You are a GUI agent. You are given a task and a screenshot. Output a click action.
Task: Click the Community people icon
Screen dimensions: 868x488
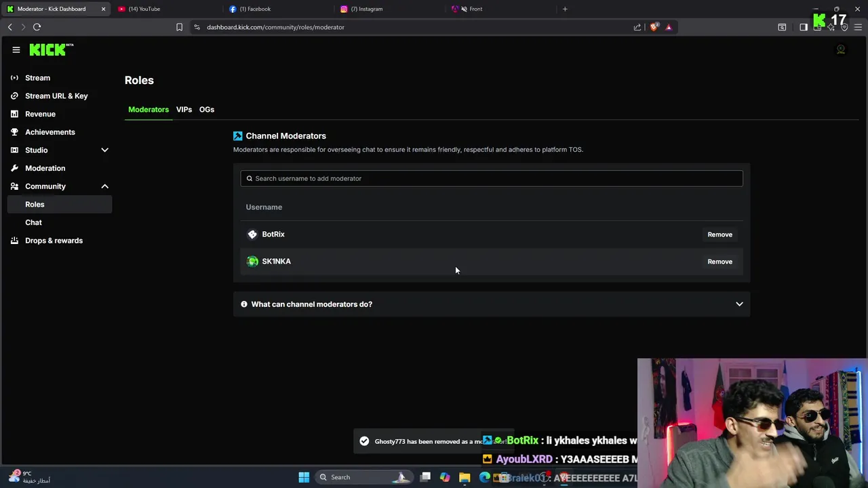14,186
